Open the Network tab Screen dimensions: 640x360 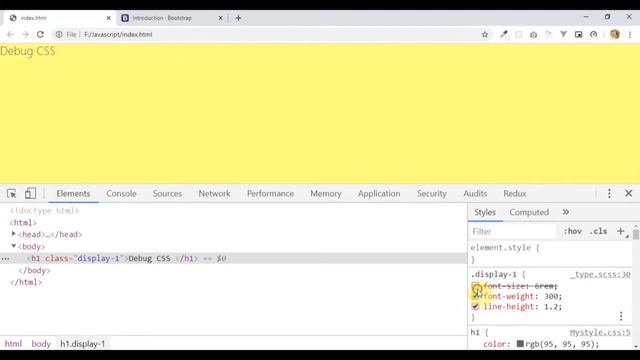click(214, 193)
